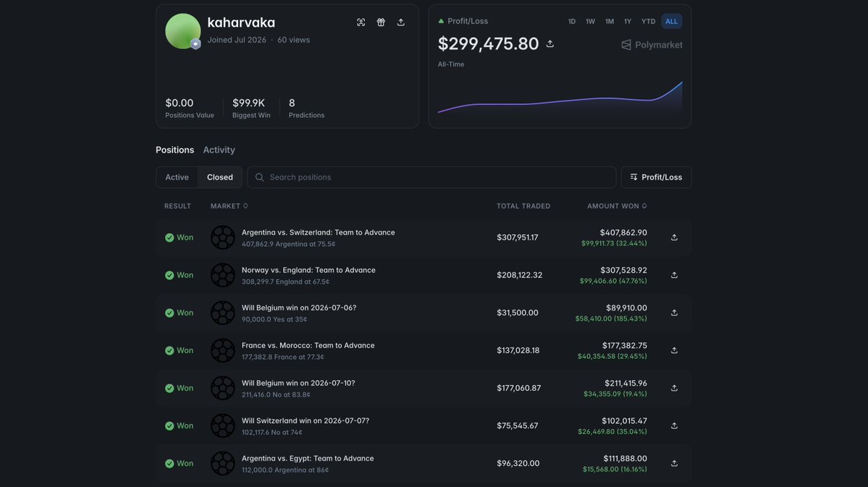
Task: Click the $99.9K Biggest Win stat
Action: coord(251,108)
